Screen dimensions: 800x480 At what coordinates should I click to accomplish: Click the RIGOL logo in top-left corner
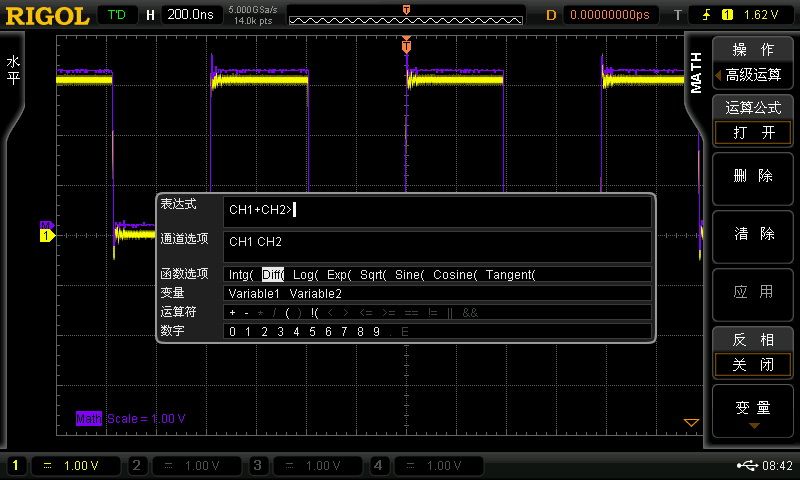47,14
